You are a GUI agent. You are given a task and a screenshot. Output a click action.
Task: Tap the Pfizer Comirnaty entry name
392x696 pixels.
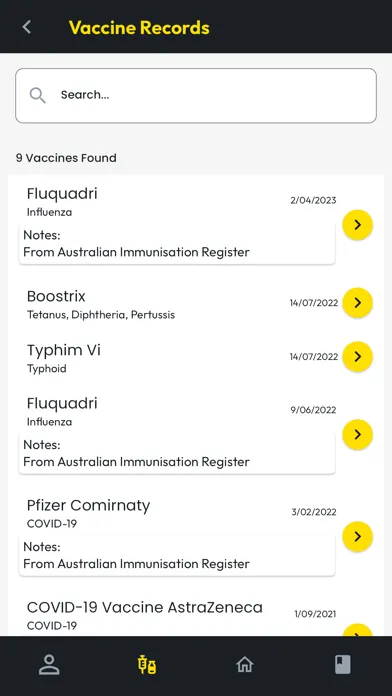pos(88,505)
